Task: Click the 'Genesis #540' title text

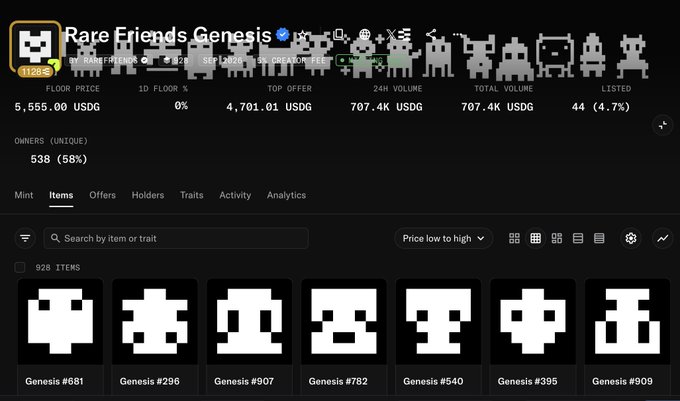Action: (433, 381)
